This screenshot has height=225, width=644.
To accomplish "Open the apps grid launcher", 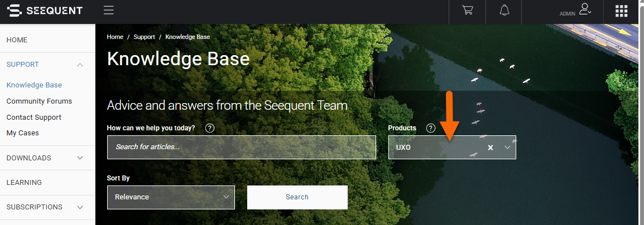I will click(622, 11).
